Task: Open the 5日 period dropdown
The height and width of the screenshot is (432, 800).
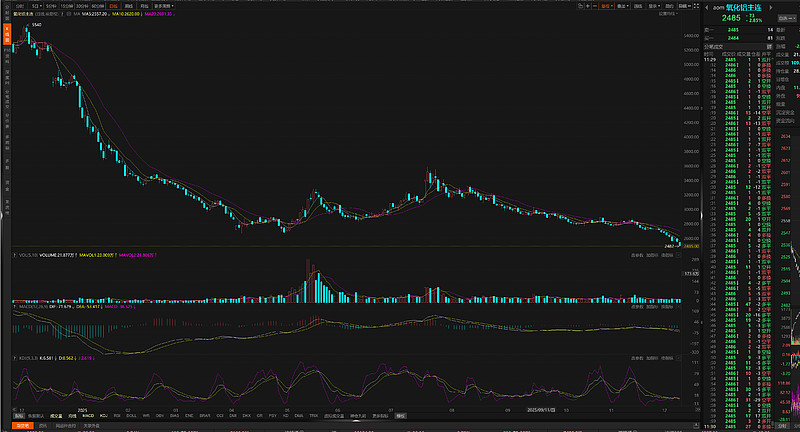Action: point(37,6)
